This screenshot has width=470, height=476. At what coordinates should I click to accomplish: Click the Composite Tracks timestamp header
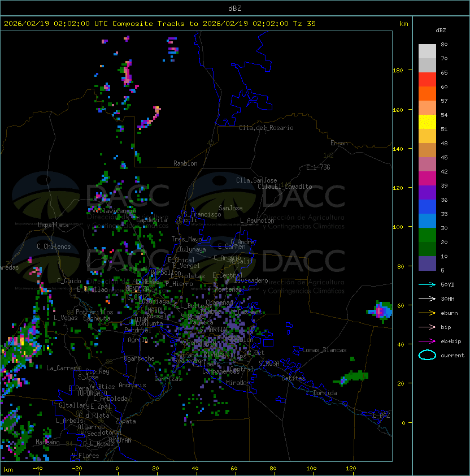(x=160, y=24)
